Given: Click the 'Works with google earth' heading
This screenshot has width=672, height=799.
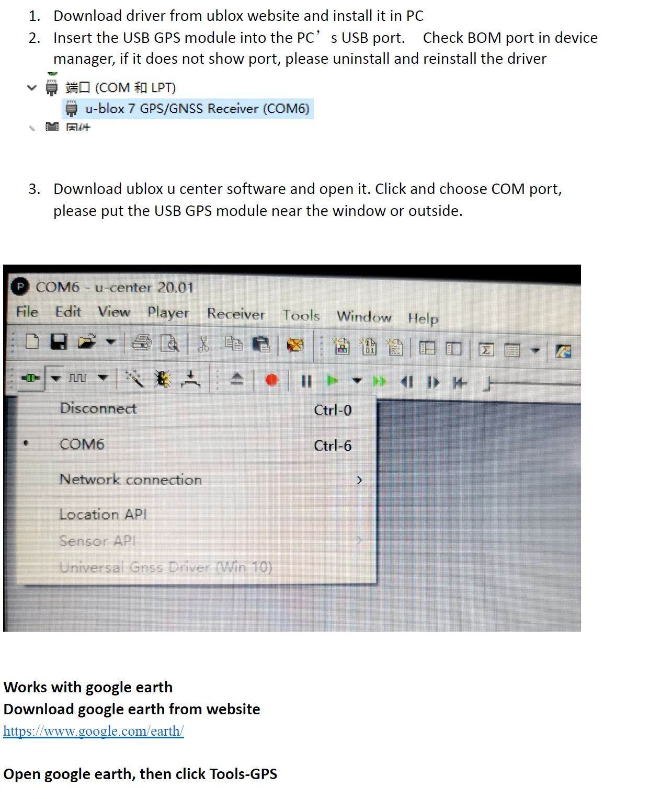Looking at the screenshot, I should (x=88, y=687).
